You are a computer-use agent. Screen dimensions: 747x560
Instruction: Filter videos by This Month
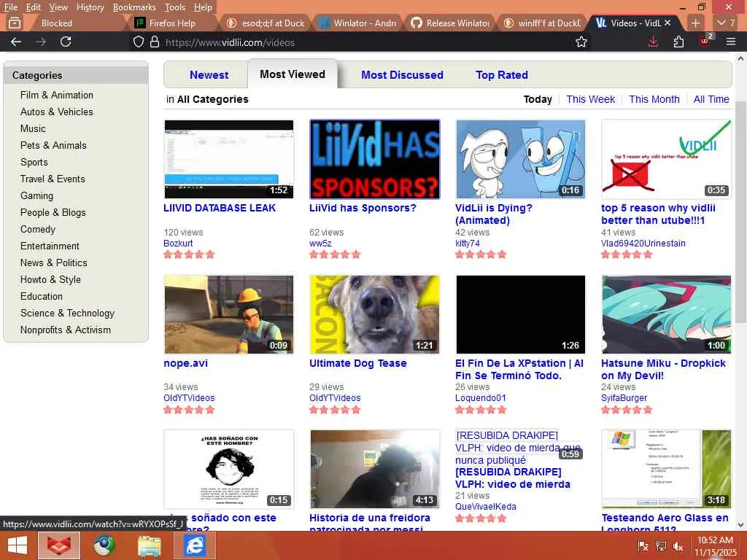(654, 99)
